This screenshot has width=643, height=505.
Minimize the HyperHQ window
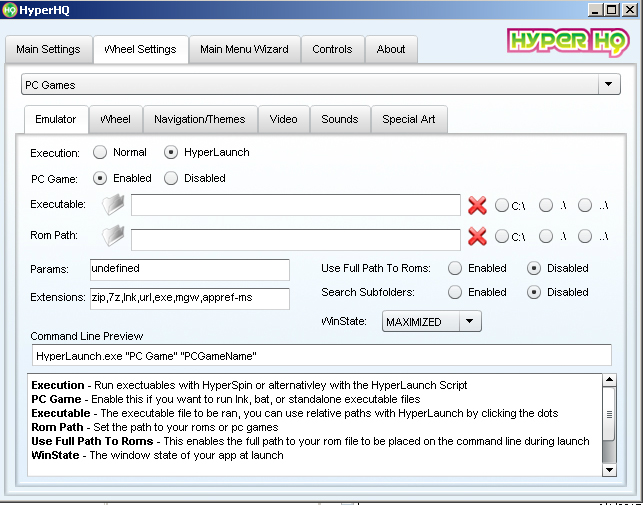coord(594,9)
